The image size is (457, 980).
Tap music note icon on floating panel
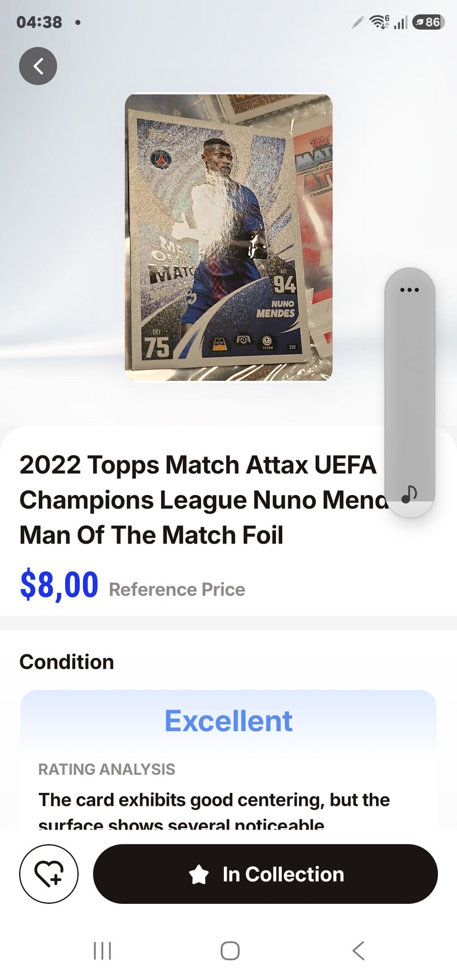409,495
